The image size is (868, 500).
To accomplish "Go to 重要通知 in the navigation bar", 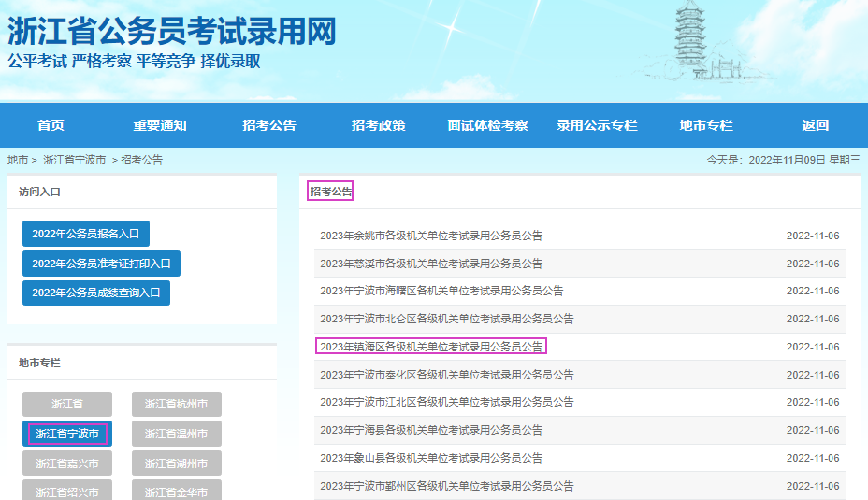I will 159,125.
